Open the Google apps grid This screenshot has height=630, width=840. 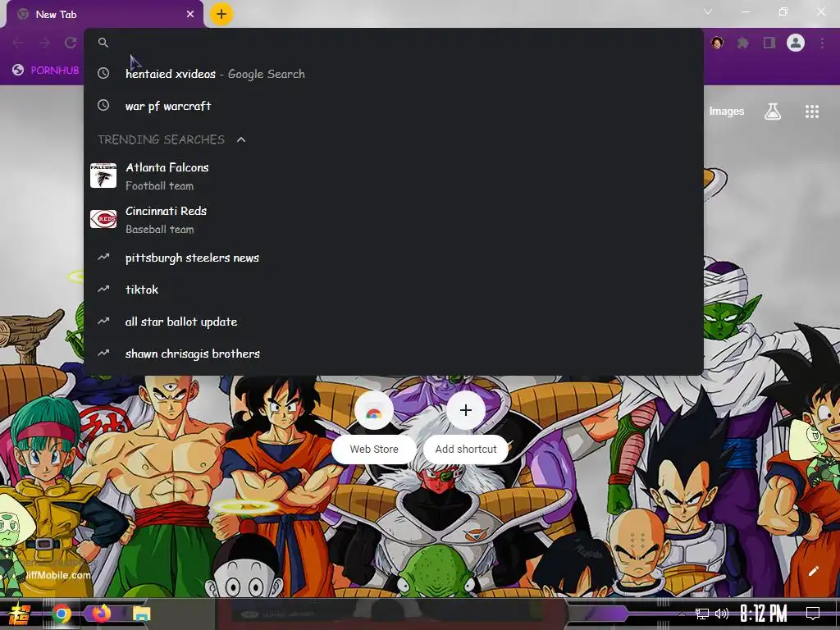click(812, 112)
